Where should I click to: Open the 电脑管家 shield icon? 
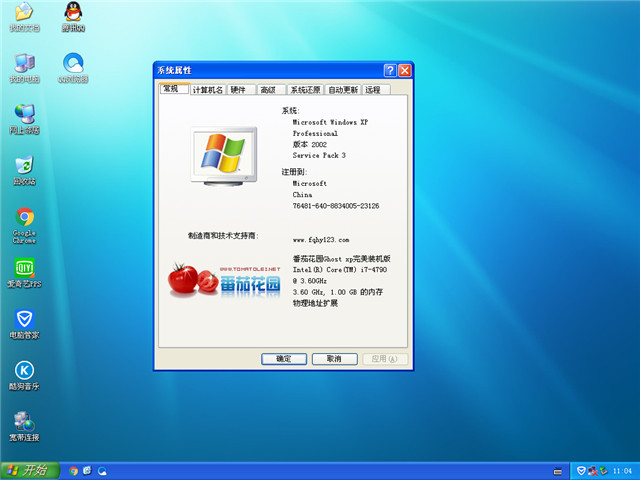pyautogui.click(x=24, y=324)
